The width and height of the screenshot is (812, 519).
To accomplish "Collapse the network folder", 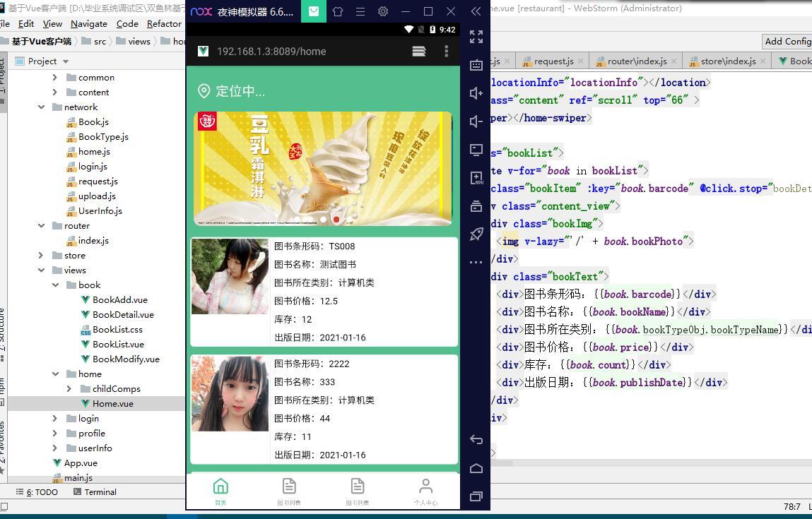I will click(x=42, y=107).
